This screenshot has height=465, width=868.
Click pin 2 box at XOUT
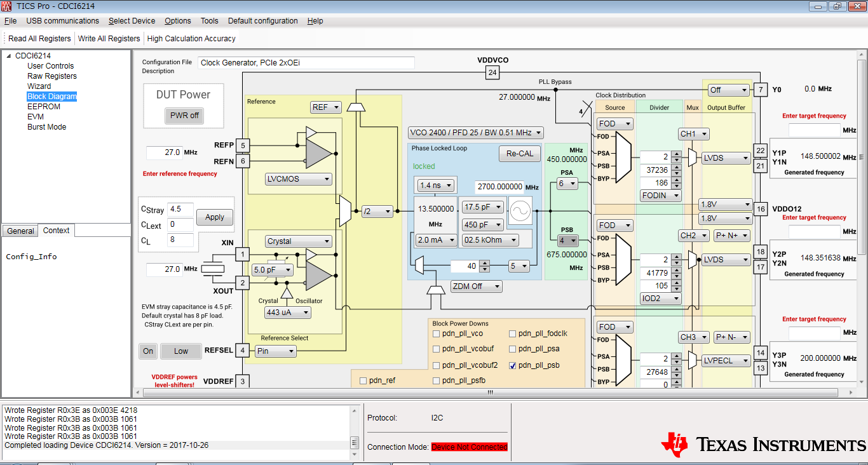pos(242,283)
